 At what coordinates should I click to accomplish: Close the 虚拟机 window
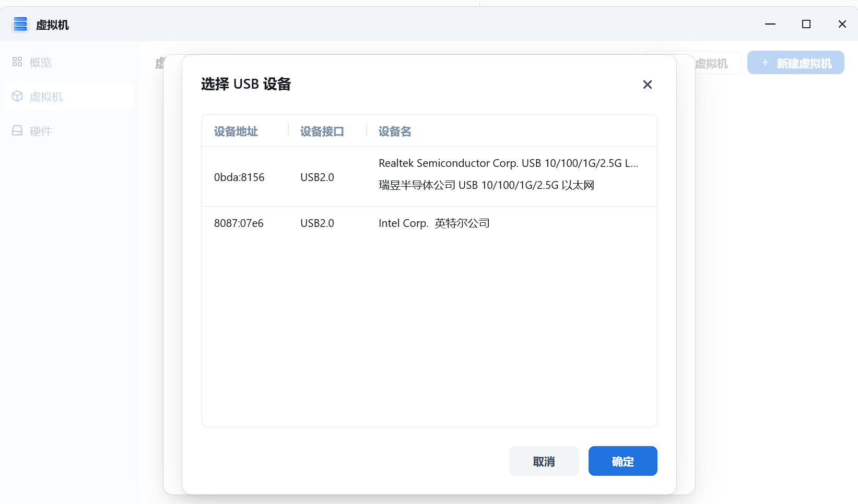click(x=842, y=25)
